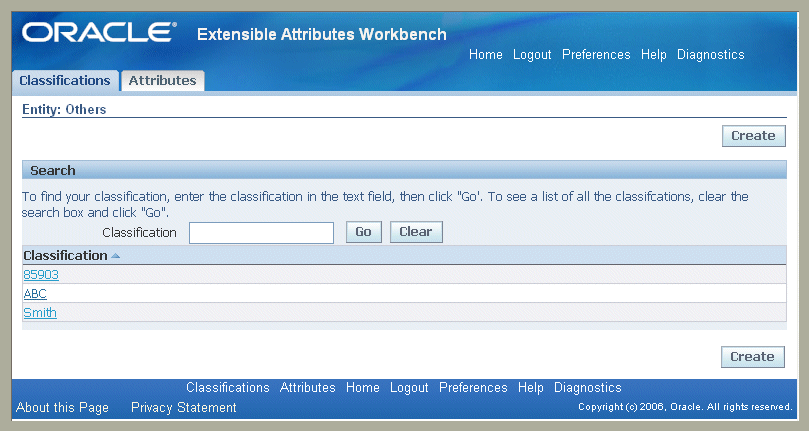Click Attributes in the footer
Viewport: 809px width, 431px height.
click(308, 388)
